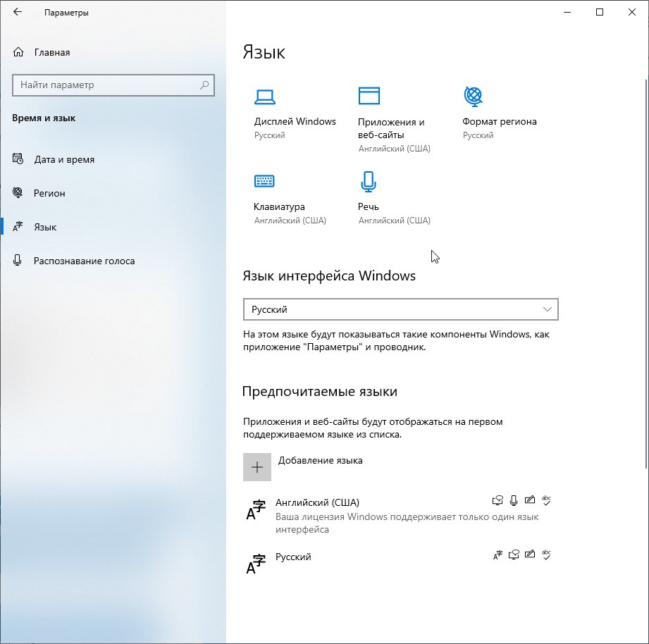
Task: Open the Язык интерфейса Windows dropdown
Action: [x=401, y=309]
